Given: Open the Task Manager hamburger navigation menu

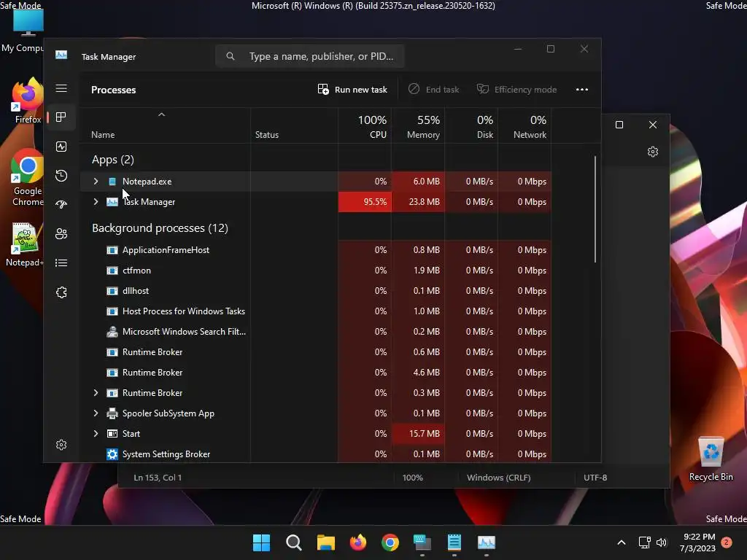Looking at the screenshot, I should [x=61, y=88].
